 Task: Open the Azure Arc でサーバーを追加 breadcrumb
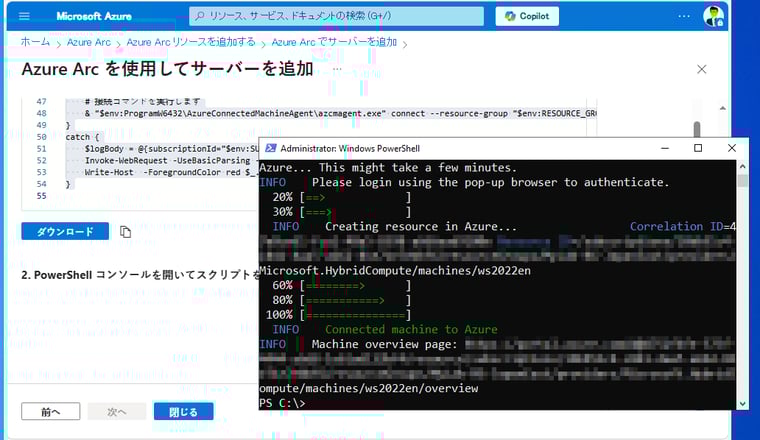tap(334, 42)
